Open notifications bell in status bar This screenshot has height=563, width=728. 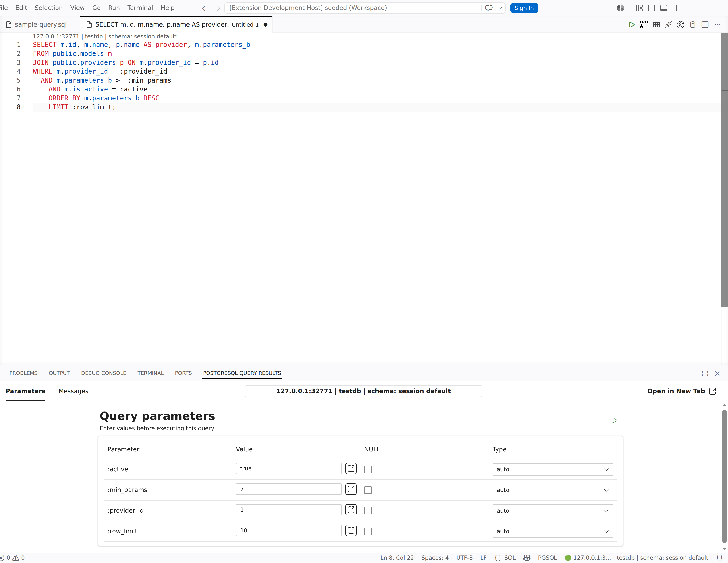pos(720,558)
